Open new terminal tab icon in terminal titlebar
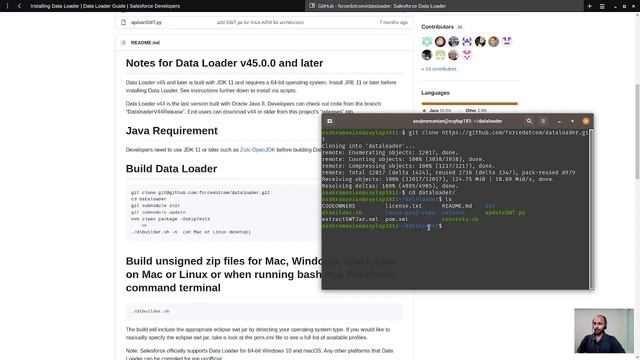Image resolution: width=640 pixels, height=360 pixels. coord(330,121)
